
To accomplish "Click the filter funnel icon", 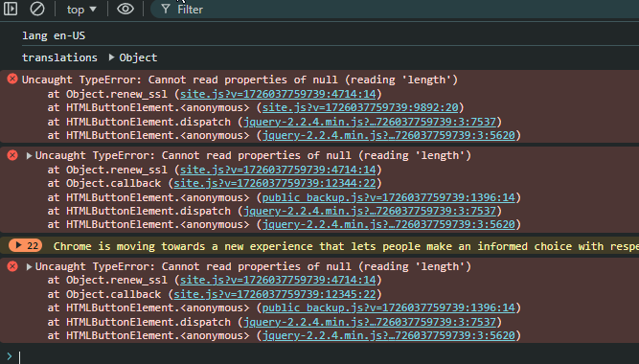I will coord(165,9).
